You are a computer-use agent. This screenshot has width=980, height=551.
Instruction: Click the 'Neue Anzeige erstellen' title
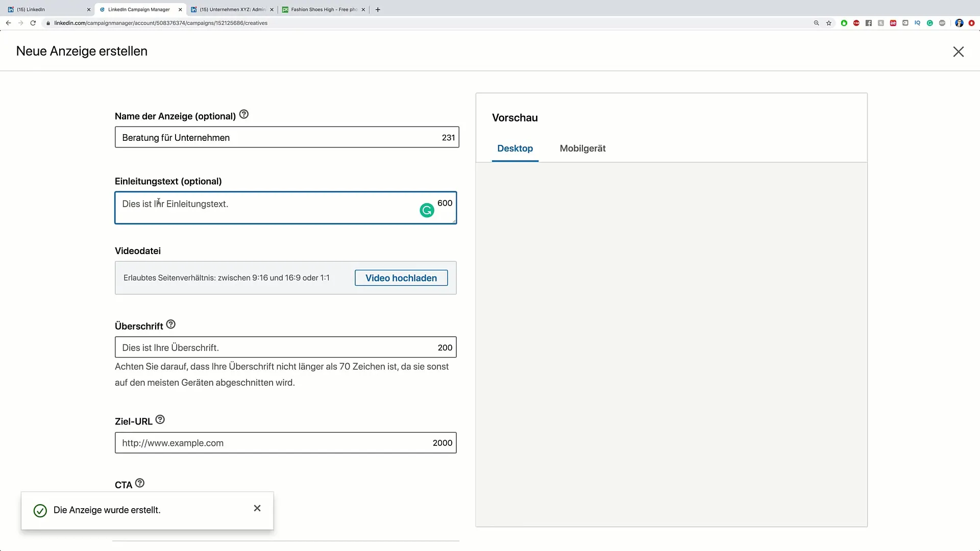pyautogui.click(x=82, y=51)
